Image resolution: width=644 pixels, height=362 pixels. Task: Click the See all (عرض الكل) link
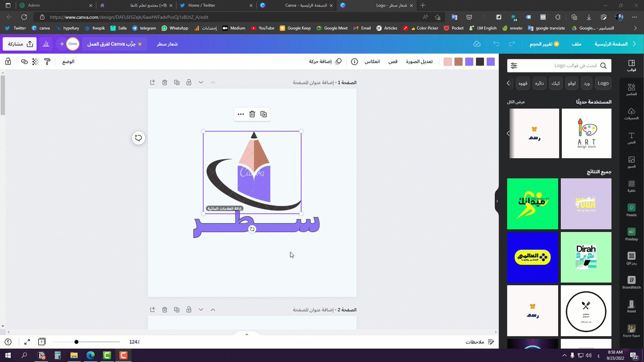click(516, 102)
